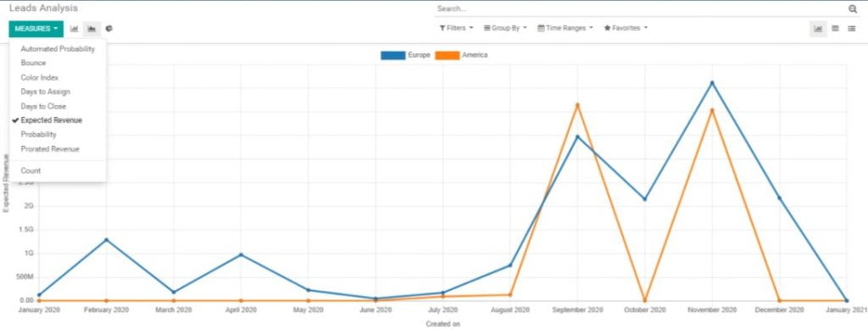
Task: Click Europe data point at April 2020
Action: click(241, 254)
